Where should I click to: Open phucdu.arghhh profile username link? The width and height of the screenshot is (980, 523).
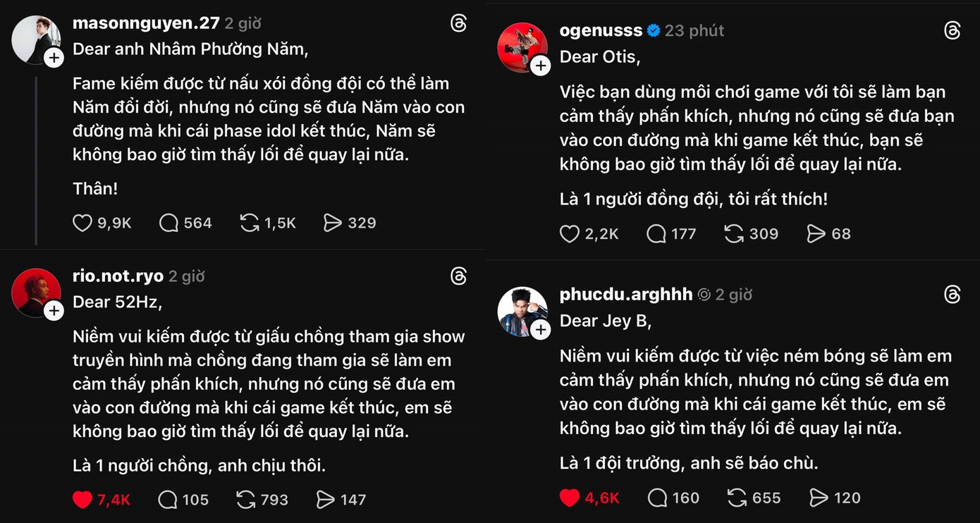coord(625,295)
